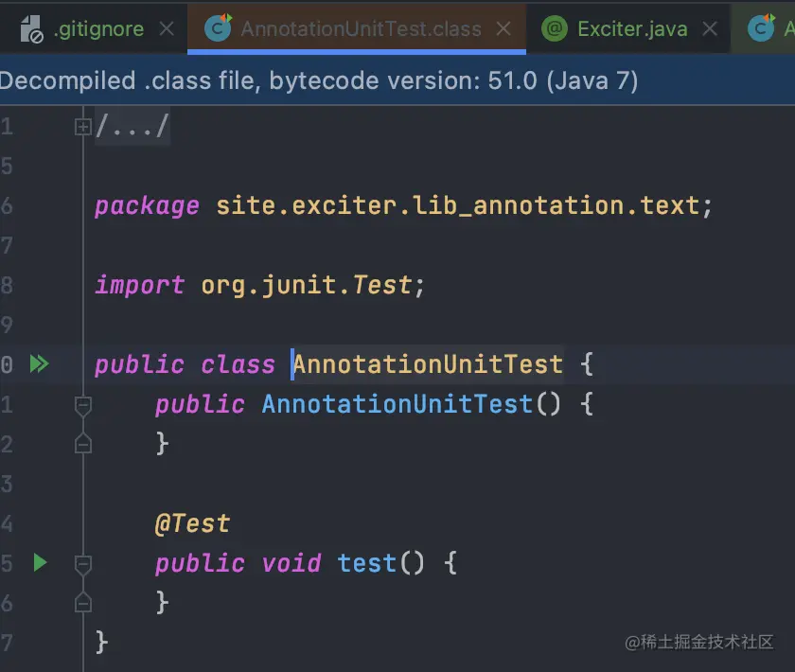Run the AnnotationUnitTest class via the gutter icon

(39, 364)
